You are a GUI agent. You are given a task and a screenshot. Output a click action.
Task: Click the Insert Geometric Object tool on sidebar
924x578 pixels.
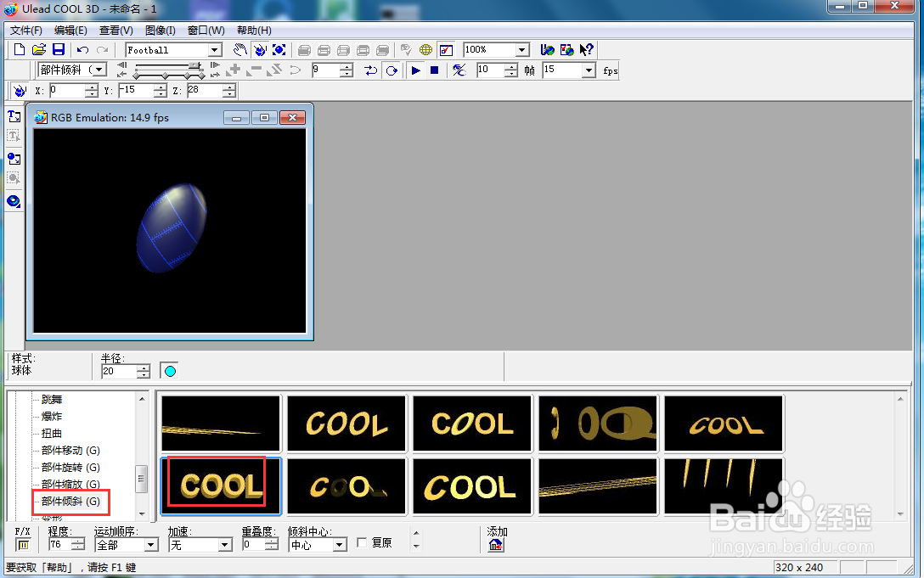14,201
